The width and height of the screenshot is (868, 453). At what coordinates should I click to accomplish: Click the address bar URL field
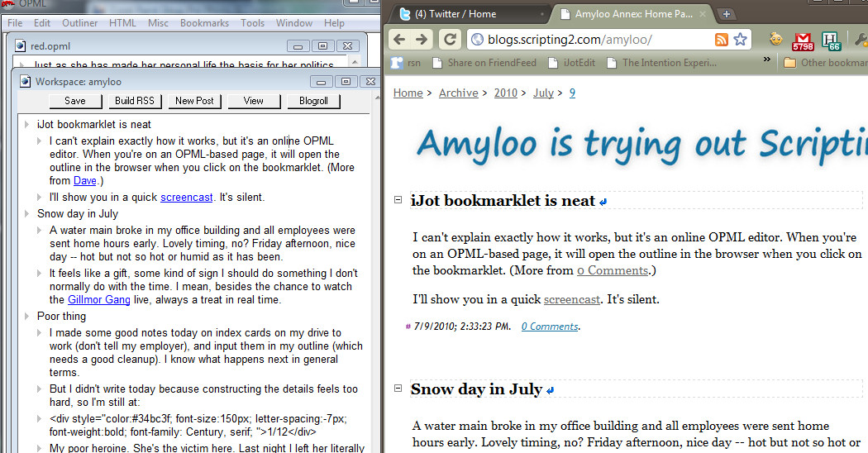(595, 40)
